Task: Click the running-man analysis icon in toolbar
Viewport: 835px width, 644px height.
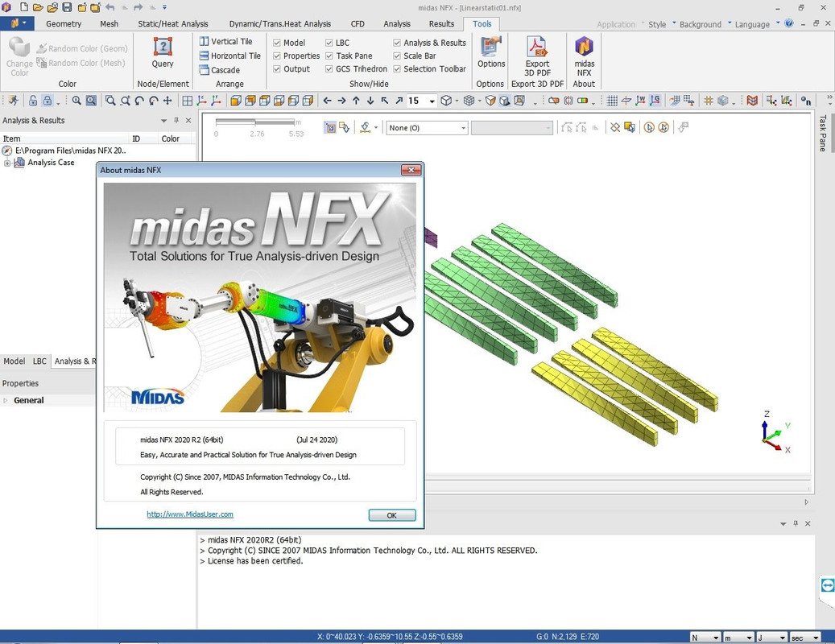Action: point(13,101)
